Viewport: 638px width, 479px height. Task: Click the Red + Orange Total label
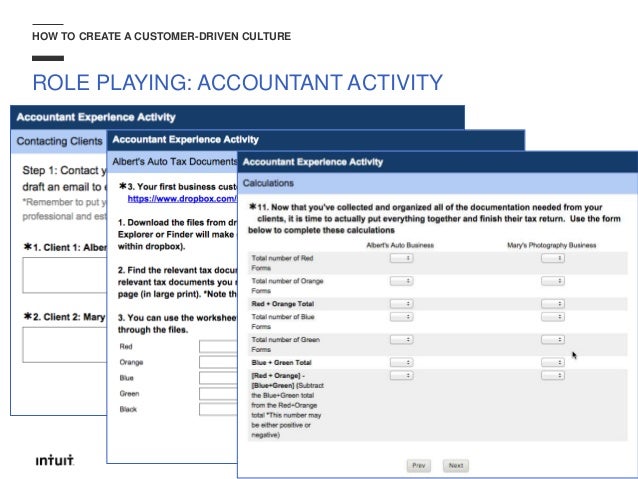[282, 304]
